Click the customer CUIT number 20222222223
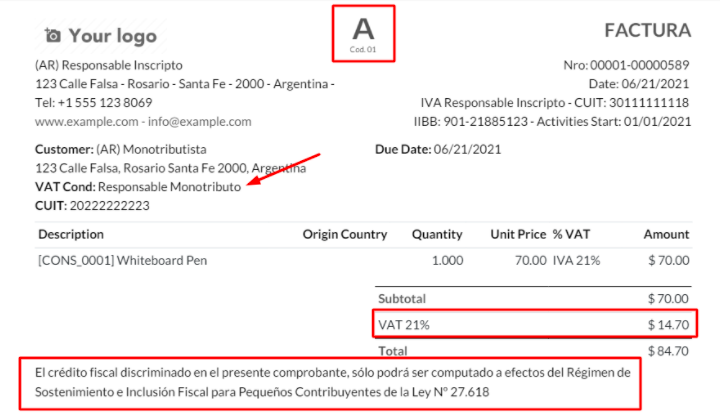Image resolution: width=720 pixels, height=417 pixels. (110, 206)
